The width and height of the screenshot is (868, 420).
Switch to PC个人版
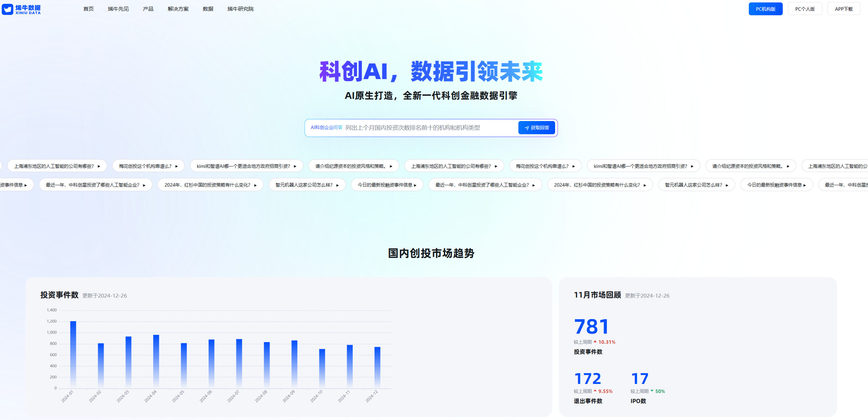[805, 8]
